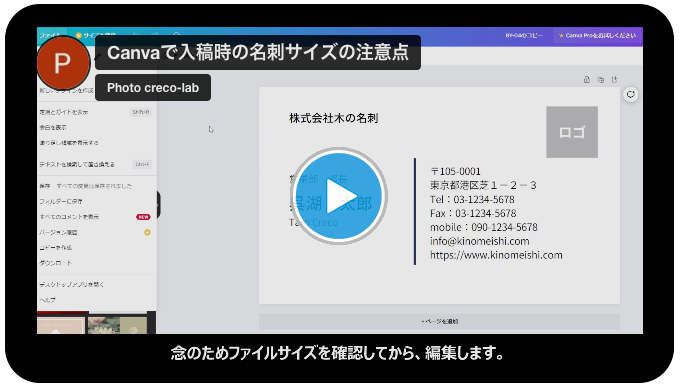Select すべてのコメントを表示 menu entry

[69, 217]
